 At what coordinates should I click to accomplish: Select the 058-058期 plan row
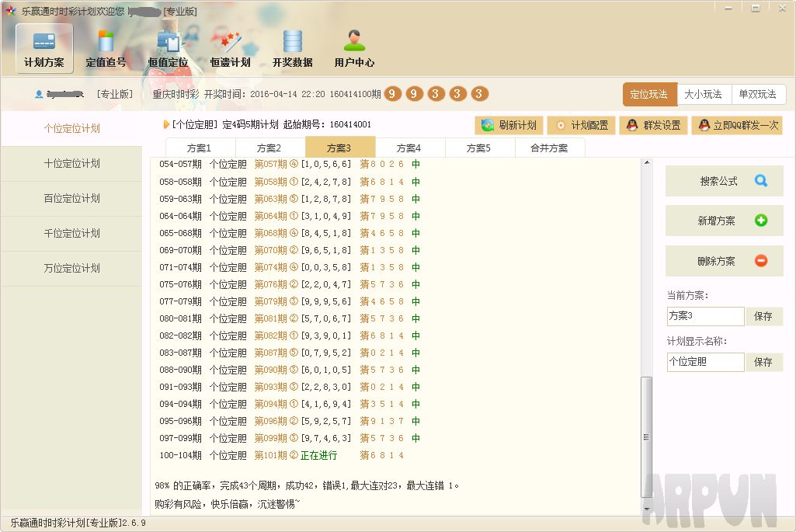tap(290, 182)
